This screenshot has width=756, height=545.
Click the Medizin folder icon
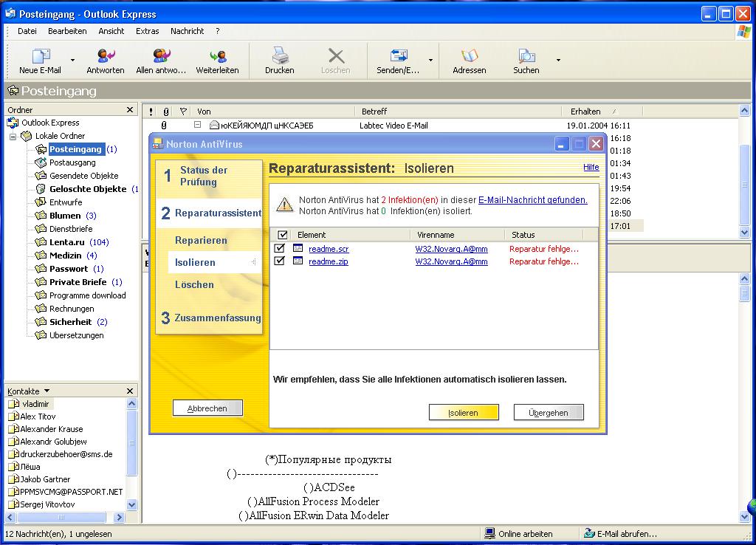click(x=41, y=255)
